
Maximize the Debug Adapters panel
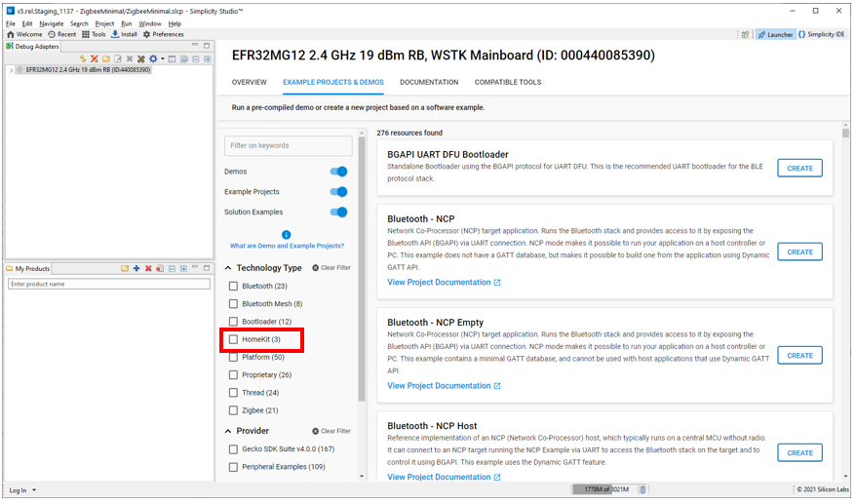pos(207,46)
